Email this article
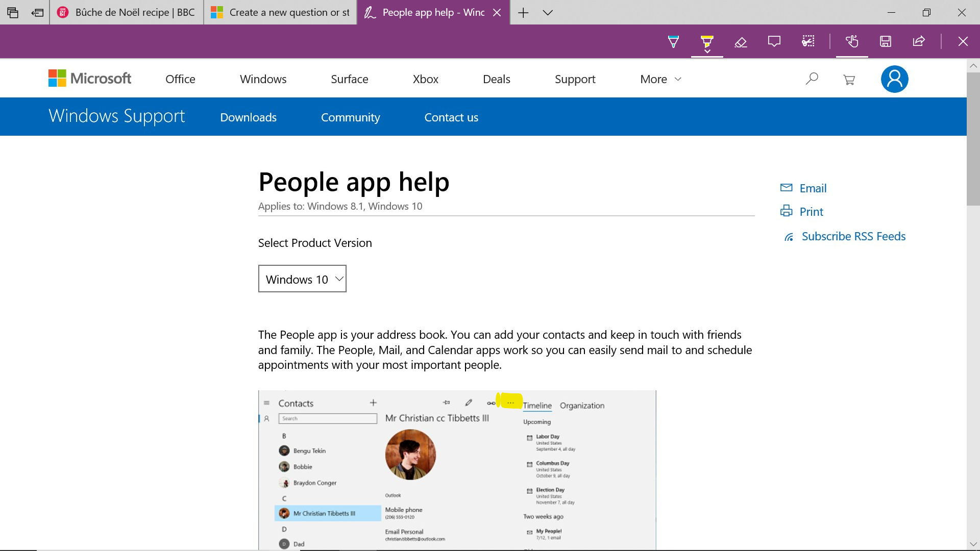This screenshot has height=551, width=980. 813,188
